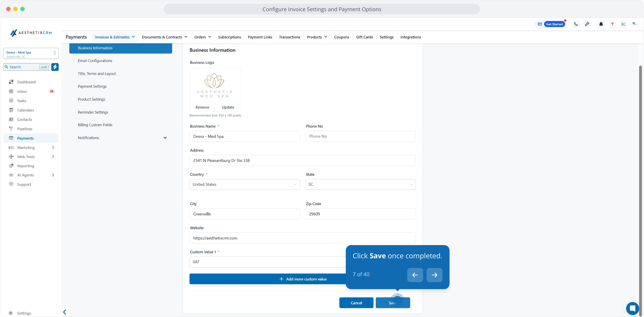Select Payment Settings in left menu
Screen dimensions: 644x317
(92, 86)
